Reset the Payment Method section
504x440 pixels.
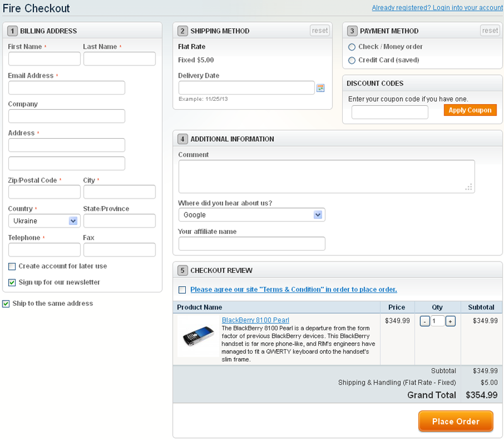tap(490, 30)
